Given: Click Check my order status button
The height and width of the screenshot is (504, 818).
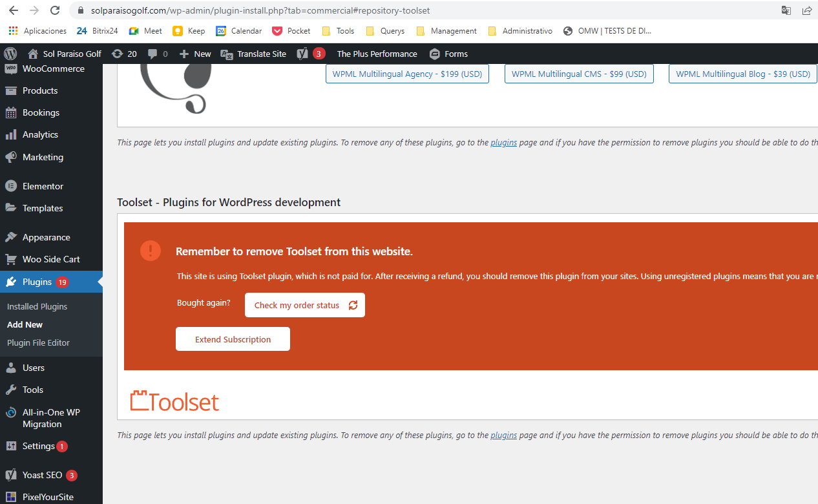Looking at the screenshot, I should [x=304, y=305].
